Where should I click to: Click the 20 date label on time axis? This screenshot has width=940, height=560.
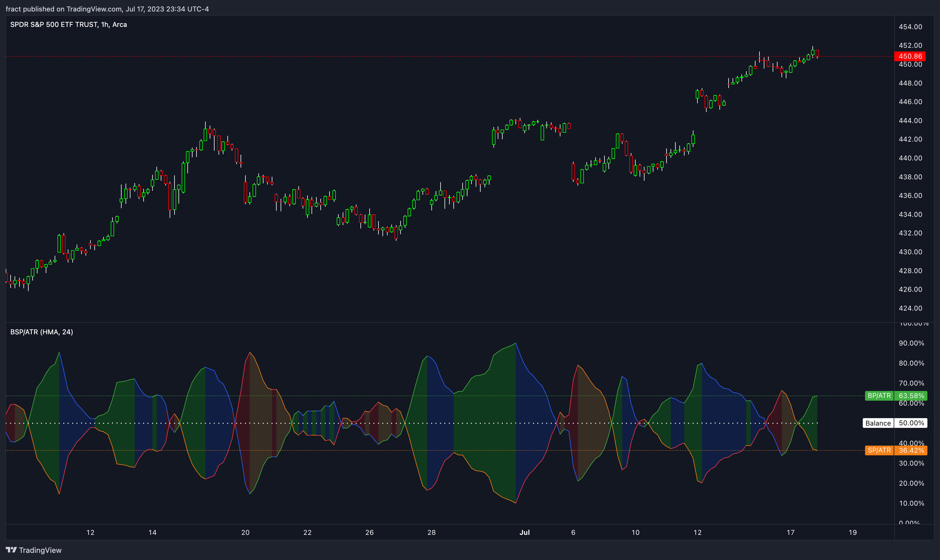pyautogui.click(x=245, y=533)
